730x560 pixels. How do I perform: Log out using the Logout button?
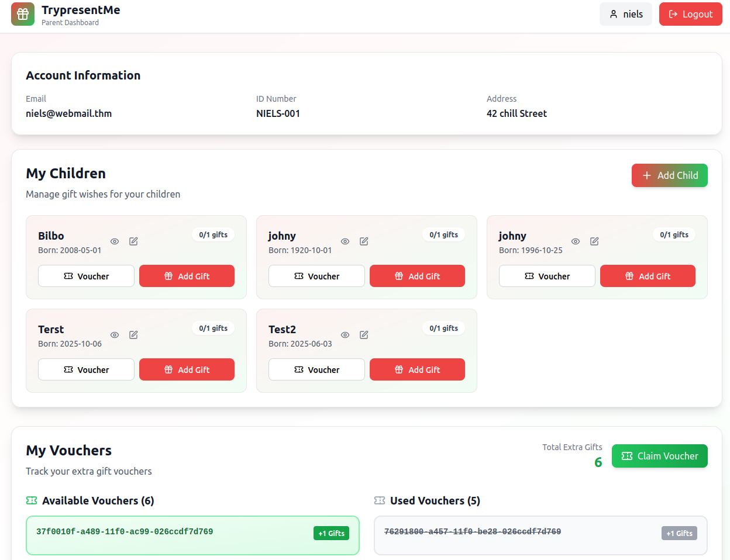pos(690,14)
